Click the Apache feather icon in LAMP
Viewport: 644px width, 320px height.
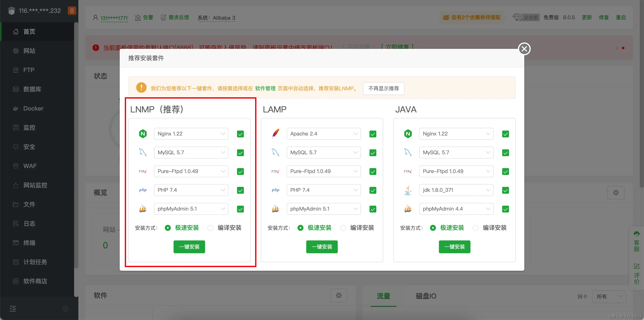pos(275,134)
